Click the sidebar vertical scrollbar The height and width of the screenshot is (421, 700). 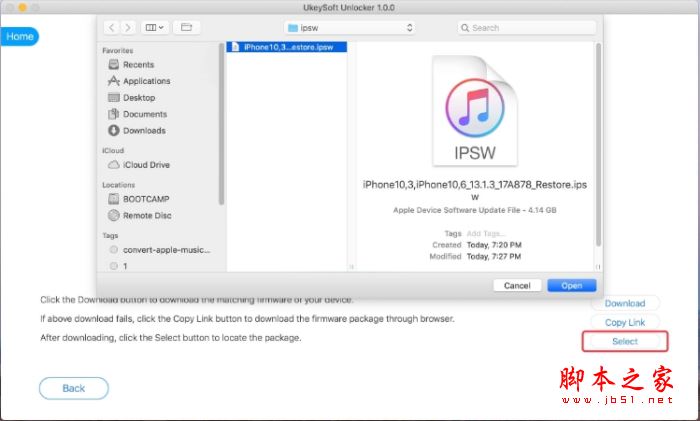pyautogui.click(x=221, y=124)
